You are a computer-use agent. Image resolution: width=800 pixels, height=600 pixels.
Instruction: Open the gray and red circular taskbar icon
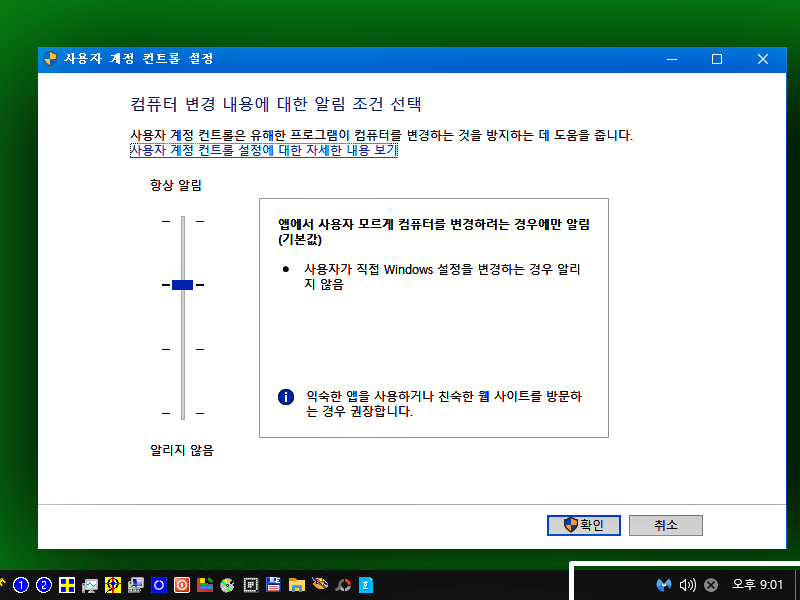(x=343, y=585)
